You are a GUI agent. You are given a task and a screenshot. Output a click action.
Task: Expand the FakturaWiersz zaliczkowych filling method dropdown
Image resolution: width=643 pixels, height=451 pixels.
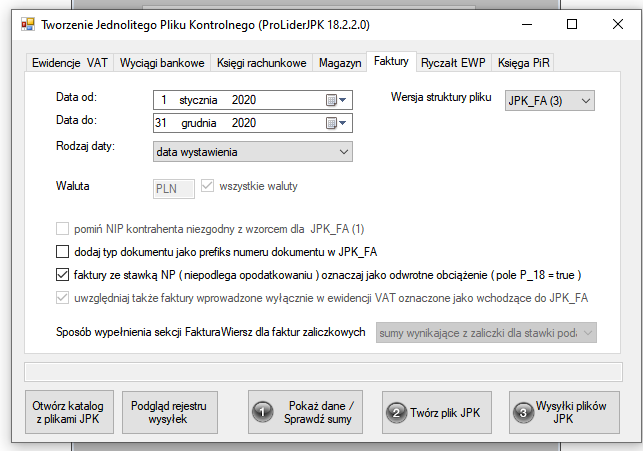tap(486, 333)
